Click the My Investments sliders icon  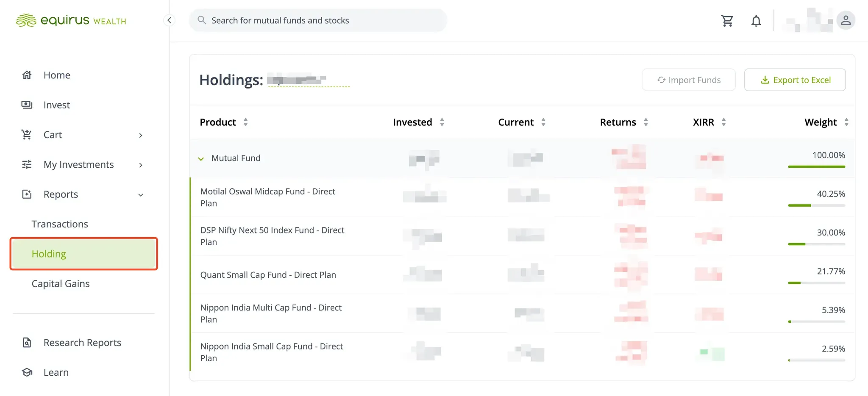click(x=27, y=164)
